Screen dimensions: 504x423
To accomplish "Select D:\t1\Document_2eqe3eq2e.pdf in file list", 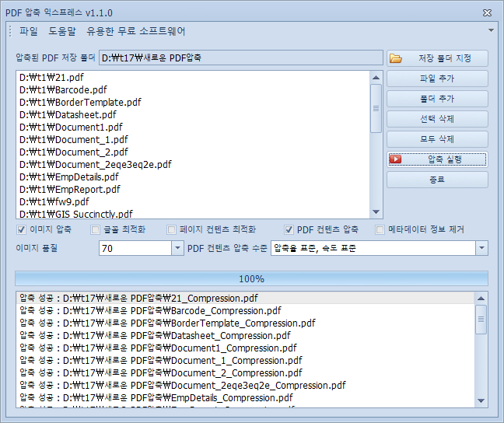I will [x=193, y=165].
